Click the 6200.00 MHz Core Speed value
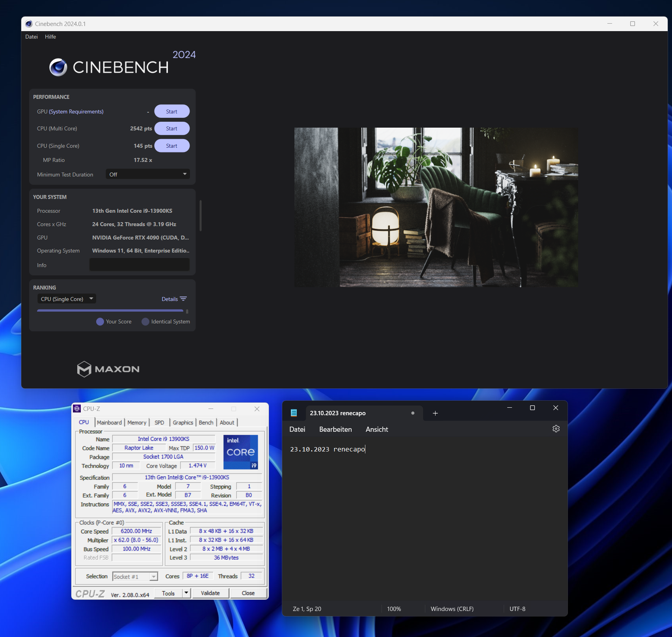The height and width of the screenshot is (637, 672). pyautogui.click(x=136, y=531)
